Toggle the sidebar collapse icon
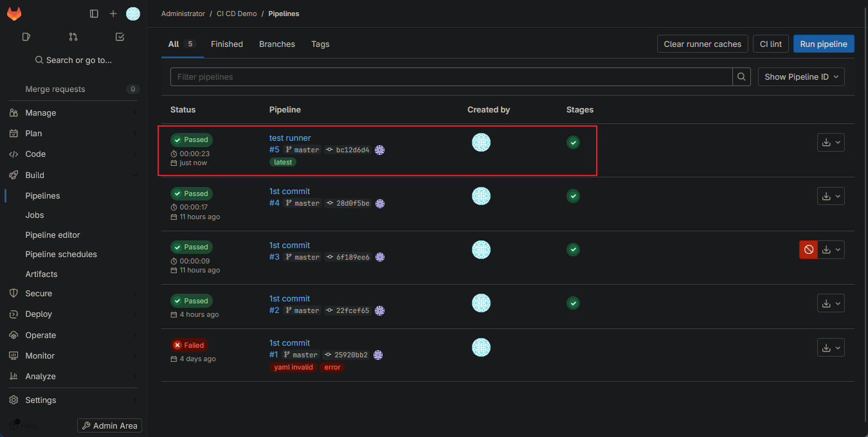The width and height of the screenshot is (868, 437). point(94,13)
